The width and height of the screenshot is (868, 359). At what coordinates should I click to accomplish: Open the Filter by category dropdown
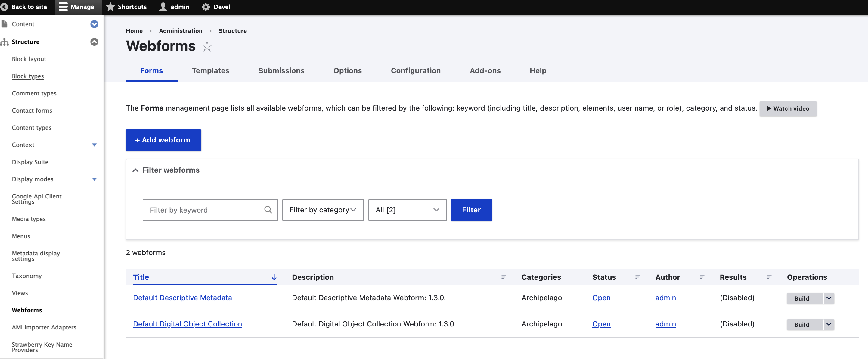coord(322,210)
